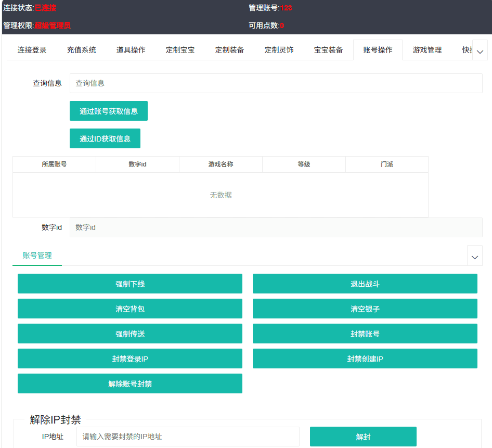Switch to the 充值系统 tab
Viewport: 492px width, 448px height.
click(x=82, y=50)
